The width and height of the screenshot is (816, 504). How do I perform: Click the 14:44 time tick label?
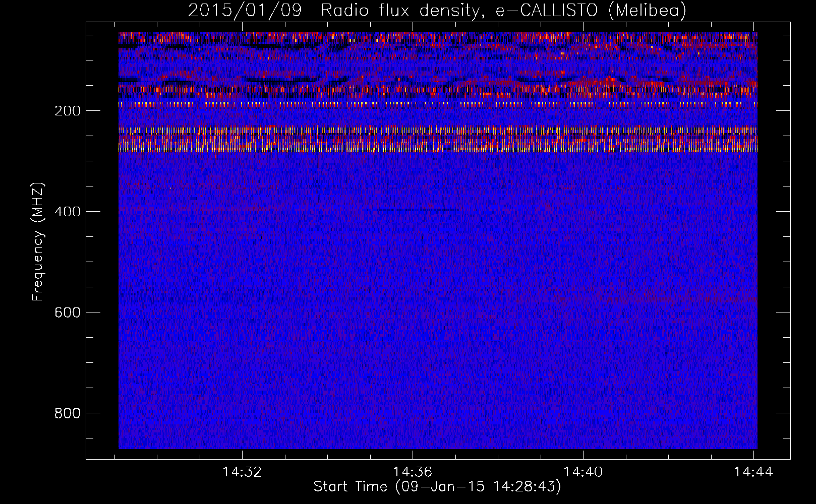click(753, 472)
